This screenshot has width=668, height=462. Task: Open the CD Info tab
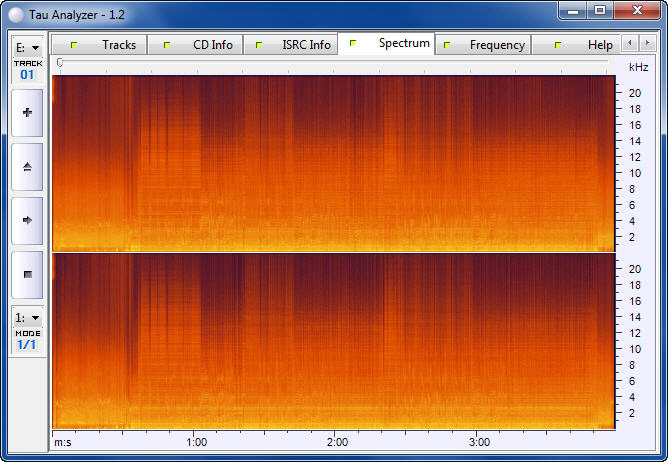[200, 45]
